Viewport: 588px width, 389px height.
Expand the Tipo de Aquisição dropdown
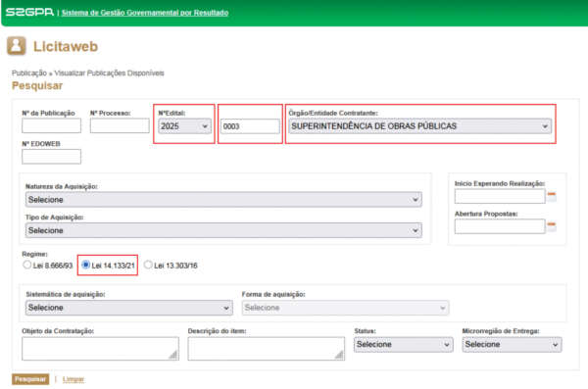click(223, 230)
